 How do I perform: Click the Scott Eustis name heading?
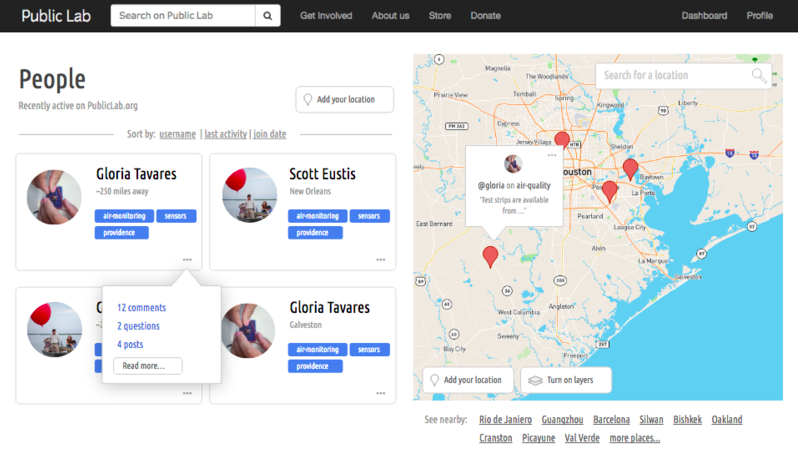322,174
